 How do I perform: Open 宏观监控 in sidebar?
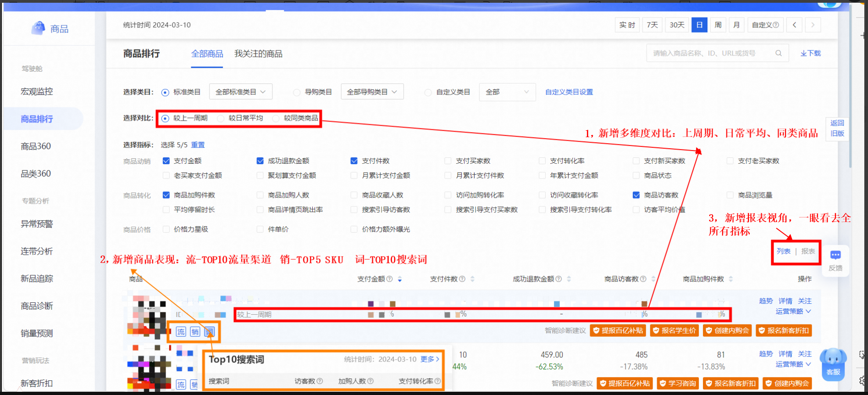[x=37, y=91]
